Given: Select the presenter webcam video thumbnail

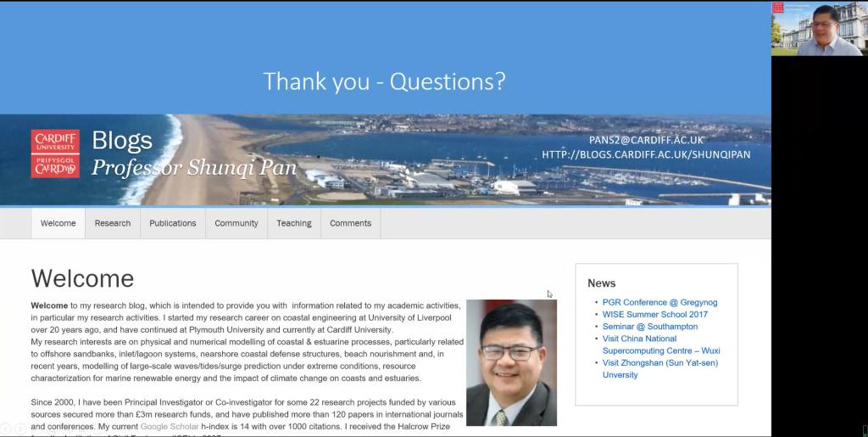Looking at the screenshot, I should pyautogui.click(x=817, y=28).
